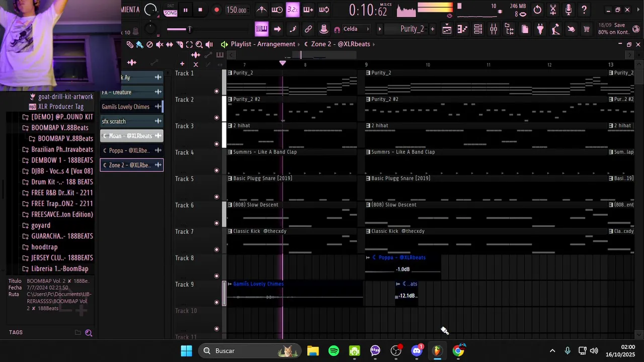The width and height of the screenshot is (644, 362).
Task: Toggle typing keyboard to piano icon
Action: [262, 29]
